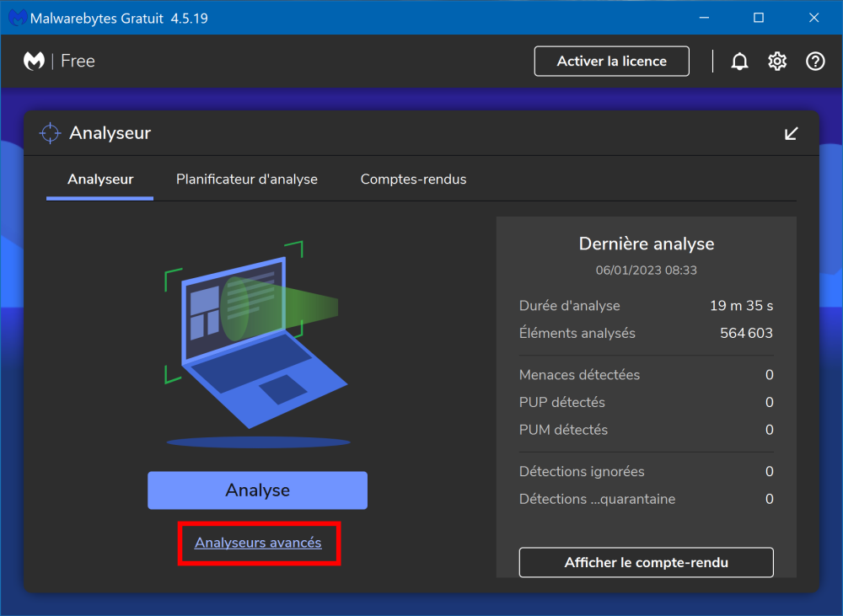Open the settings gear icon
843x616 pixels.
pyautogui.click(x=777, y=62)
